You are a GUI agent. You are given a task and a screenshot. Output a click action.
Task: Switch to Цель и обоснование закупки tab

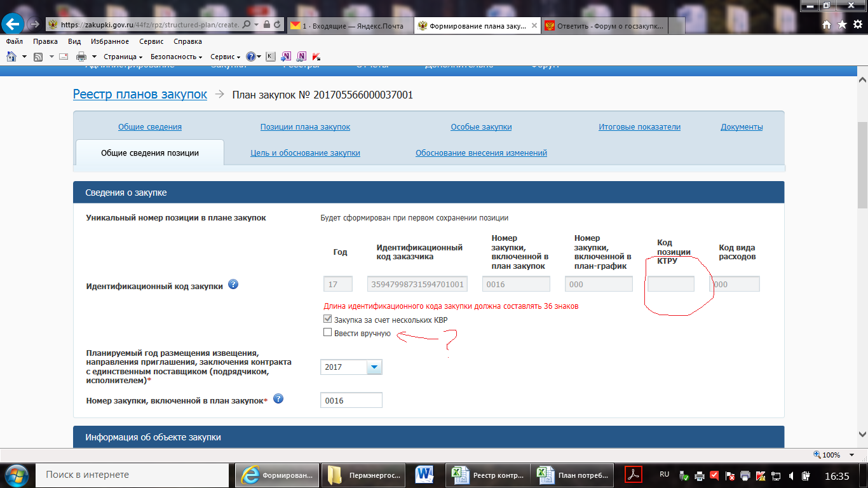(305, 152)
